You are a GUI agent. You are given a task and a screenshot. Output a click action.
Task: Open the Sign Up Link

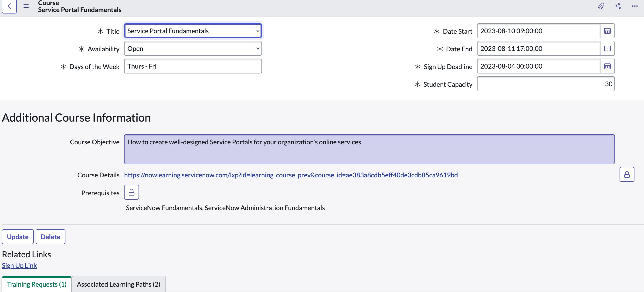pyautogui.click(x=19, y=265)
